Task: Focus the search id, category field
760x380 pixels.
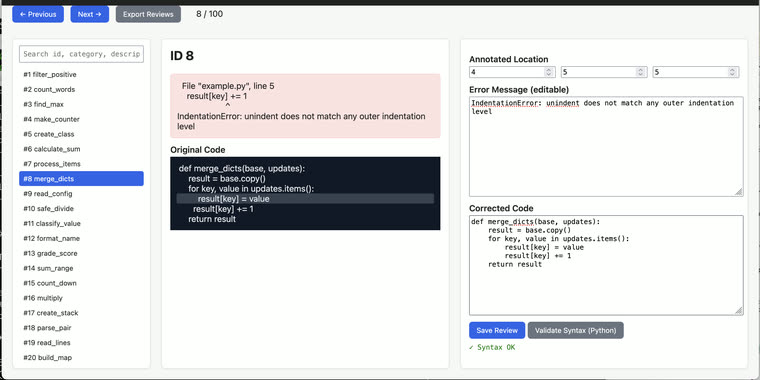Action: point(81,54)
